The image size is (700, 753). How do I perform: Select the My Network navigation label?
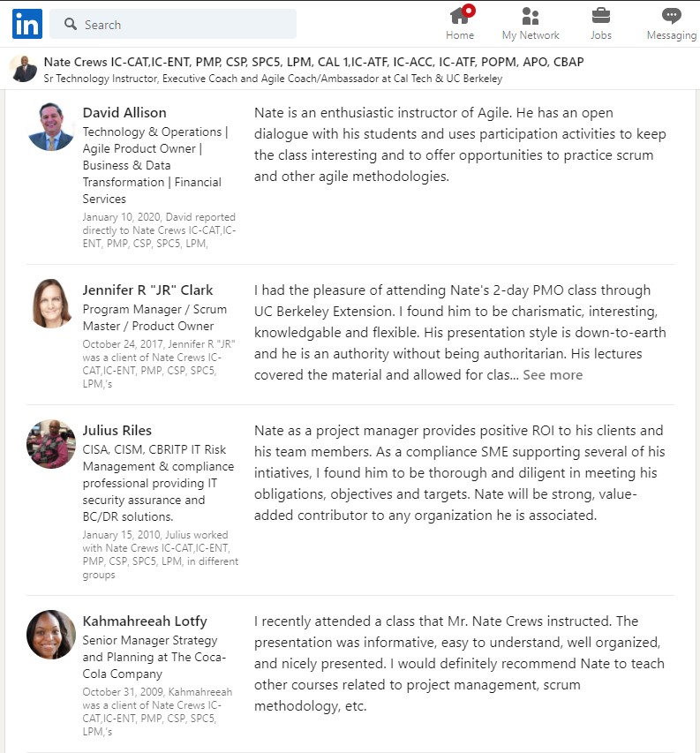[x=531, y=35]
